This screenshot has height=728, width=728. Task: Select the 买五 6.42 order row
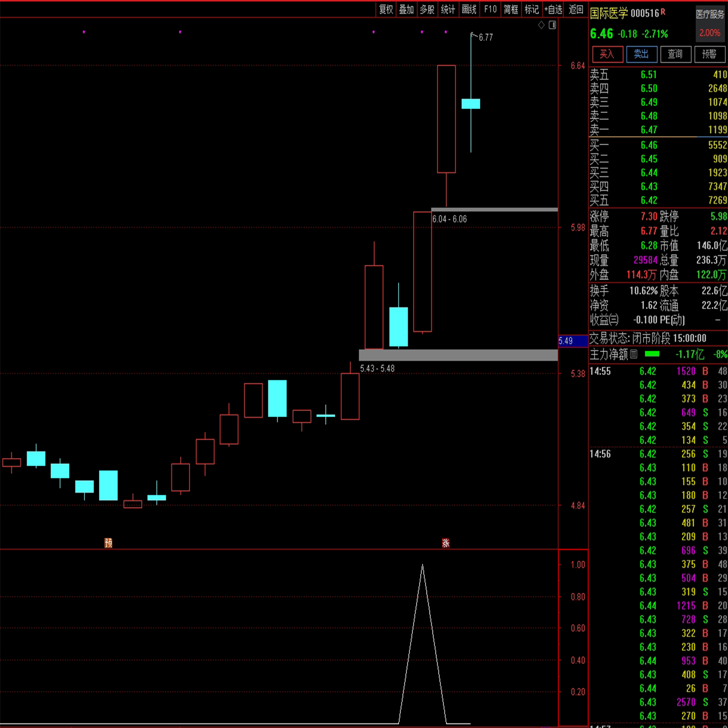tap(658, 200)
